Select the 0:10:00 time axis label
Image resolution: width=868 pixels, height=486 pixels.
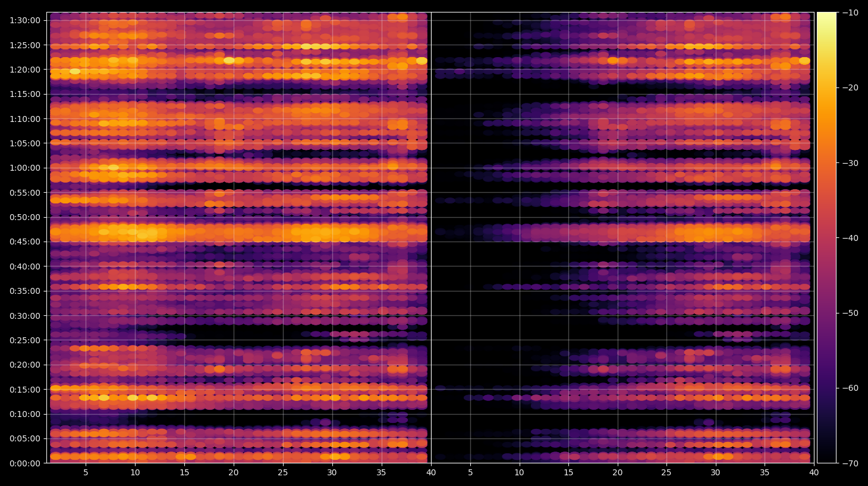tap(25, 414)
